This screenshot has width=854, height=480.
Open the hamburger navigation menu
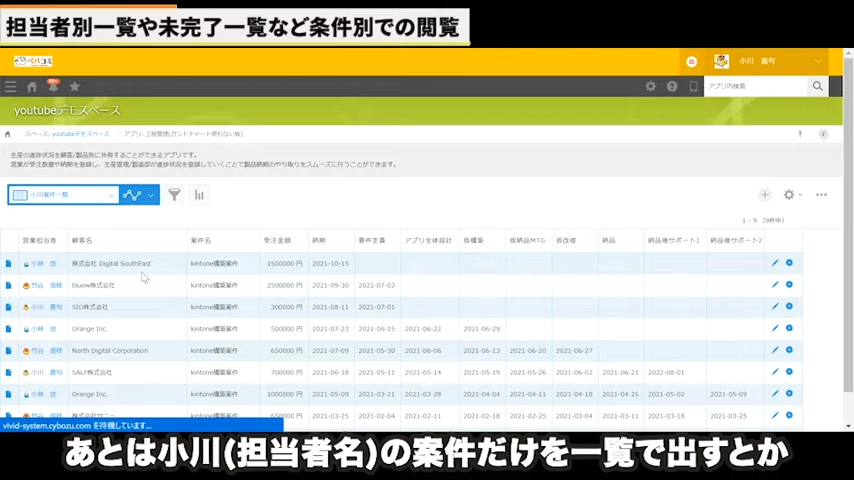coord(10,86)
